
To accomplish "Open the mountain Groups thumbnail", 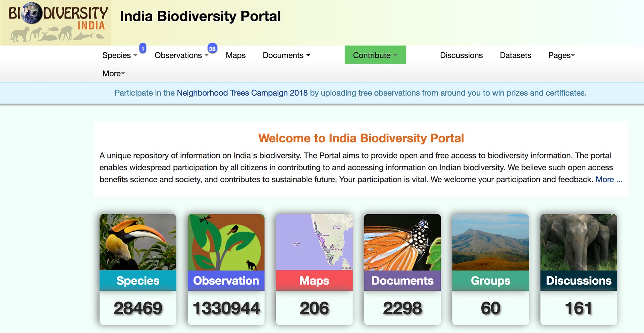I will (x=491, y=242).
